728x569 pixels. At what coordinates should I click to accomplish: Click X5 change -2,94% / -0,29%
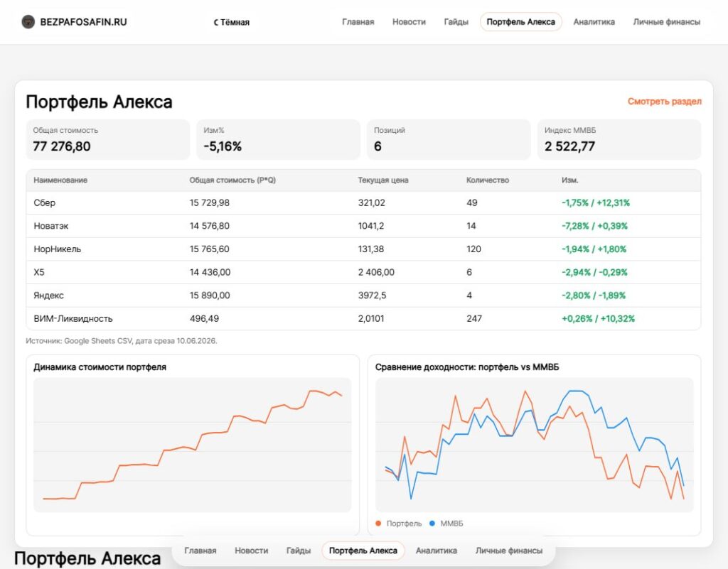594,272
